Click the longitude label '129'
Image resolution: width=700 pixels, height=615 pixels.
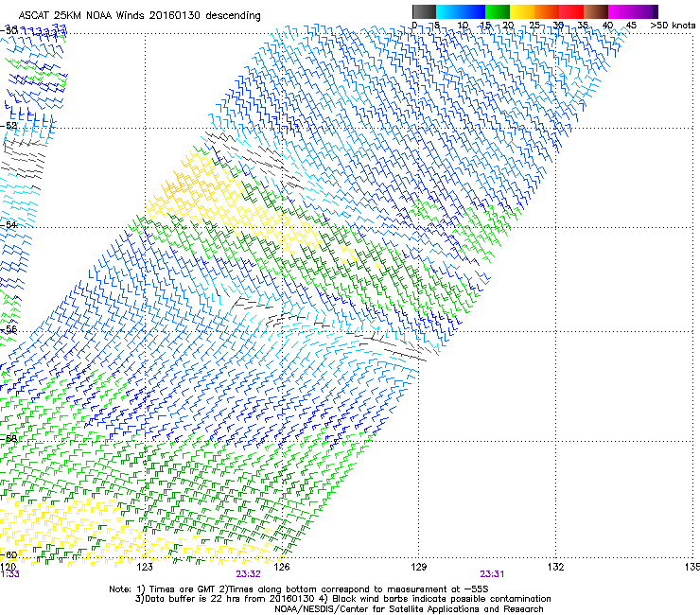(x=418, y=567)
